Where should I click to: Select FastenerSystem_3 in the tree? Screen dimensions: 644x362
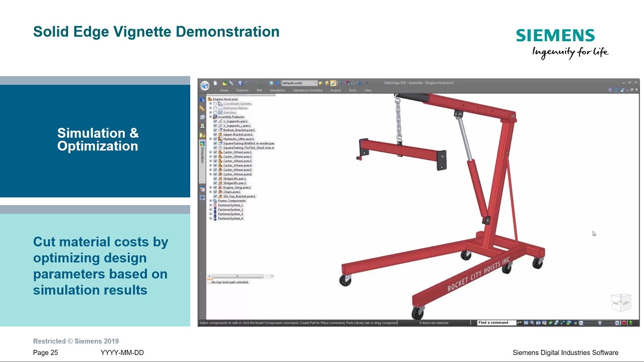pos(230,214)
